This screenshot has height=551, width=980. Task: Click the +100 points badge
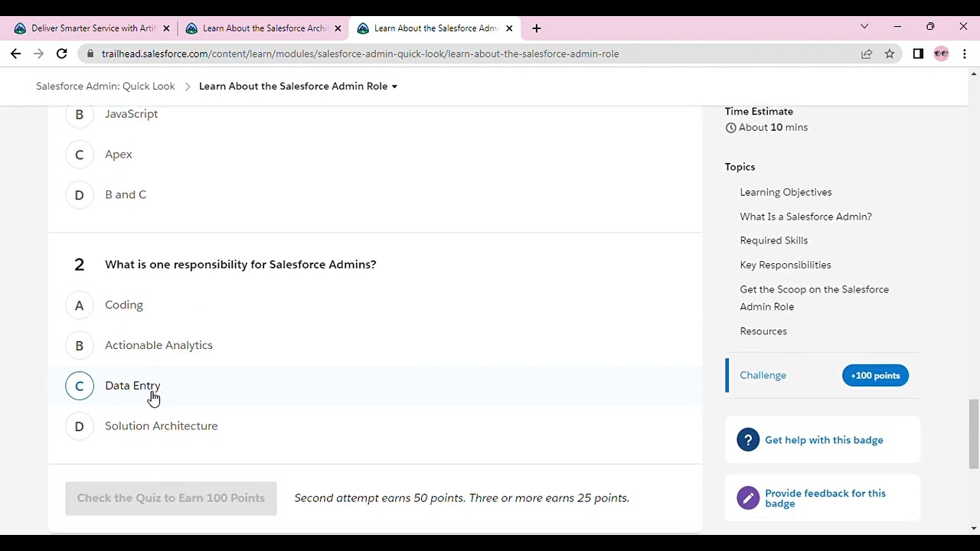875,376
